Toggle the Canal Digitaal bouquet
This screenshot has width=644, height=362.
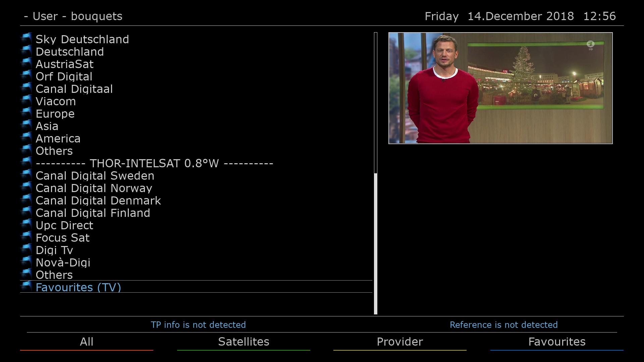(74, 88)
